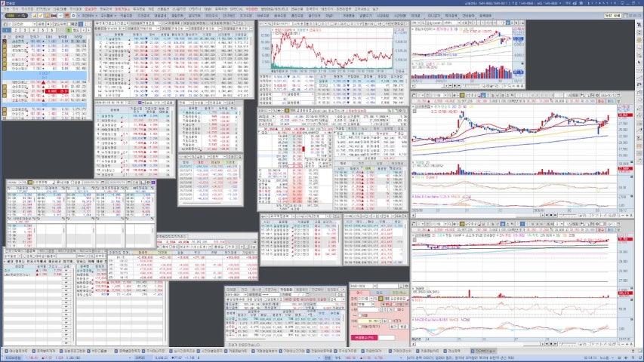Select the first tab of the balance window
The width and height of the screenshot is (644, 362).
[231, 290]
